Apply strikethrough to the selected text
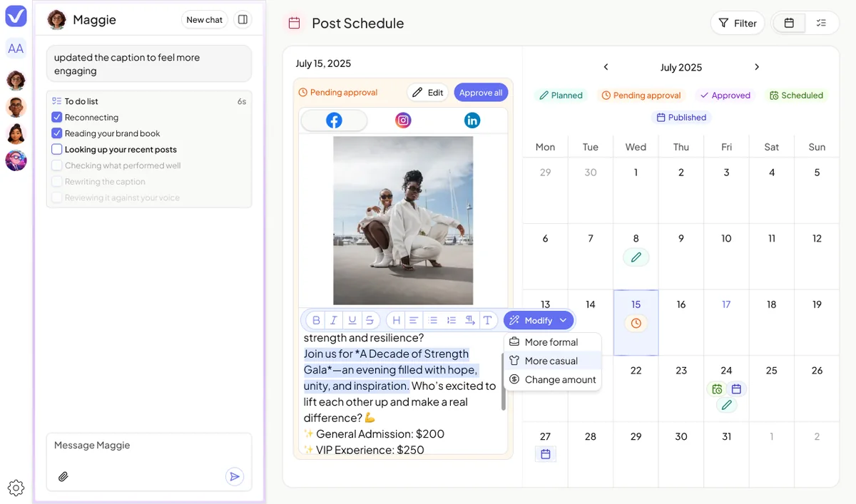This screenshot has height=504, width=856. click(370, 321)
